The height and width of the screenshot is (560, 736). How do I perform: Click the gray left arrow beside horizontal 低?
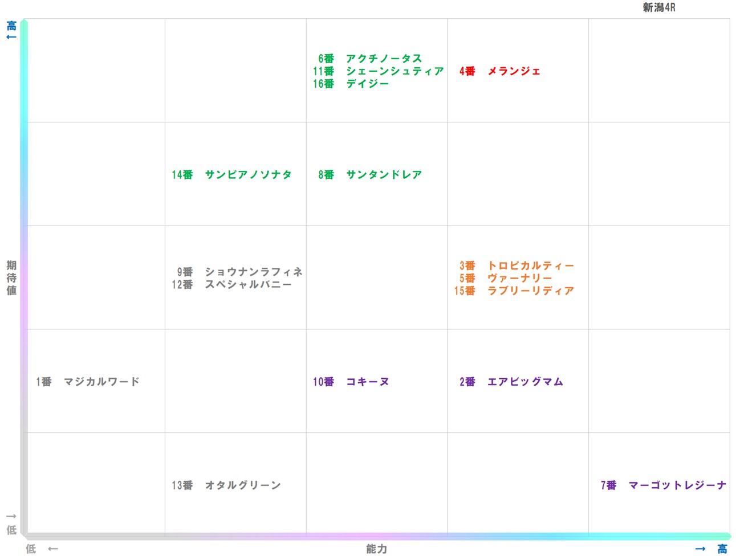click(53, 549)
